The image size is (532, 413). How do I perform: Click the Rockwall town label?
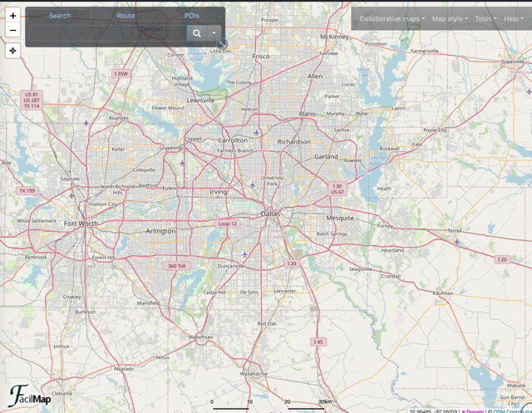point(389,149)
